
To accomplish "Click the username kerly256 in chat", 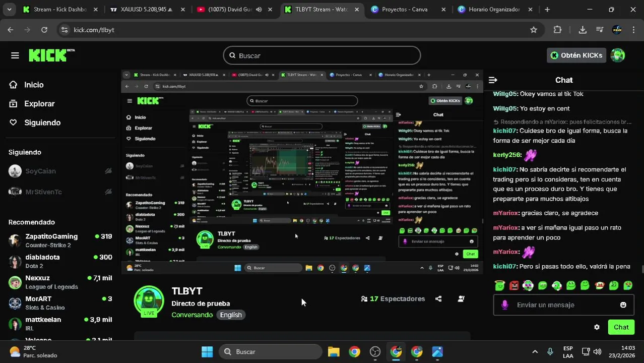I will [506, 155].
